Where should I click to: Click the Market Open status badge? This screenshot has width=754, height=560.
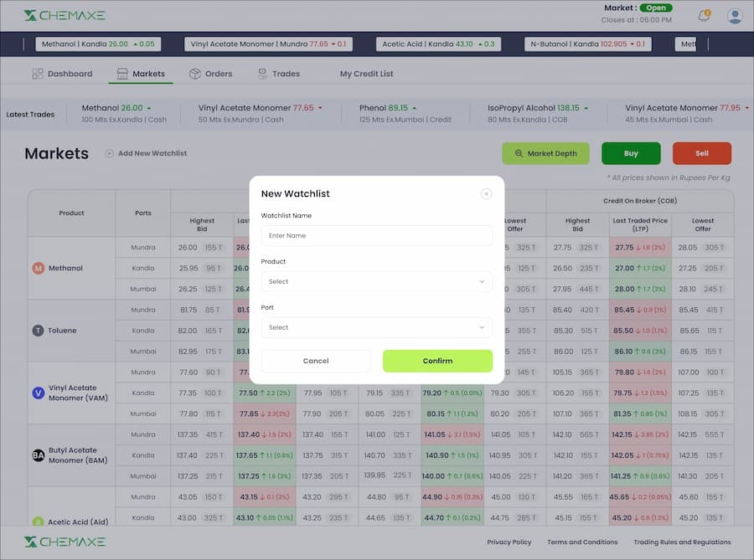(656, 8)
